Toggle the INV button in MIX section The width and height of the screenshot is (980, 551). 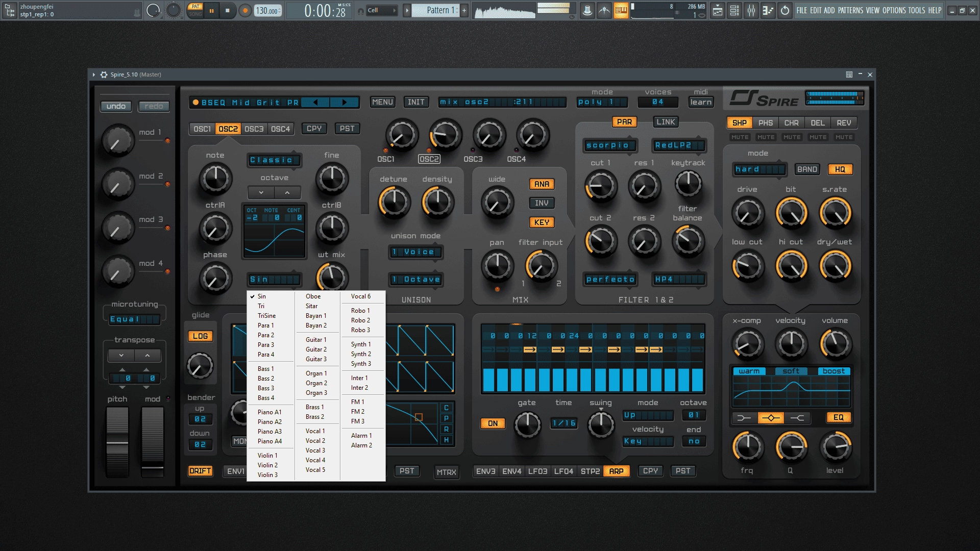(542, 203)
